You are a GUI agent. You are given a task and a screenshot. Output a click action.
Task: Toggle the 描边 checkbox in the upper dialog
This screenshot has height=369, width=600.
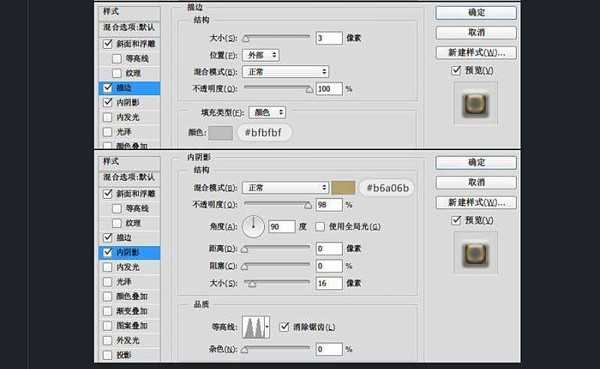[108, 88]
